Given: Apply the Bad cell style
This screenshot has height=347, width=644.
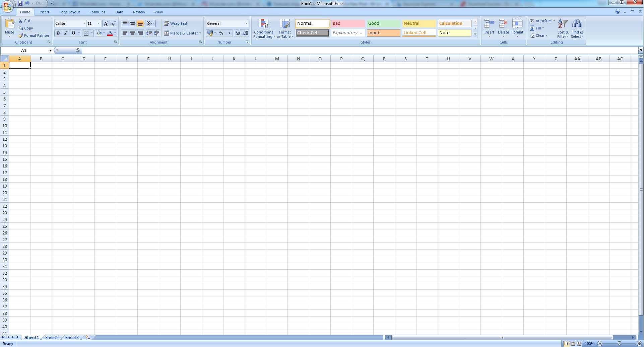Looking at the screenshot, I should [x=348, y=23].
